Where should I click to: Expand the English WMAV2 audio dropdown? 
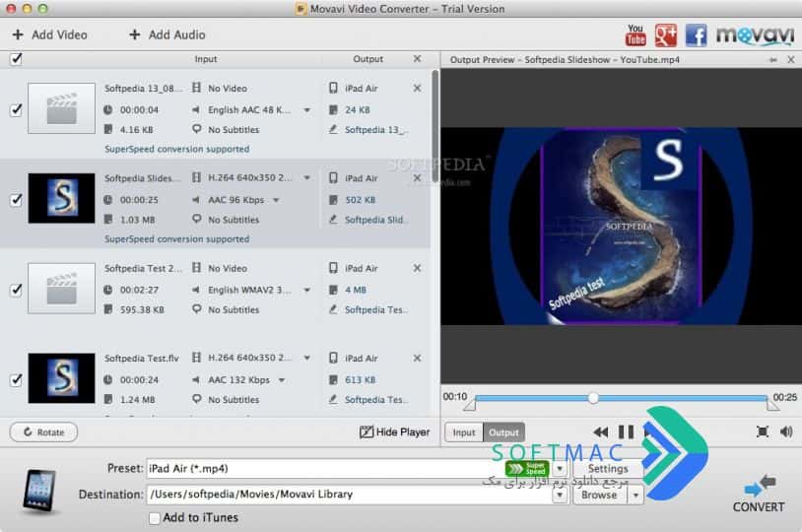[x=306, y=290]
